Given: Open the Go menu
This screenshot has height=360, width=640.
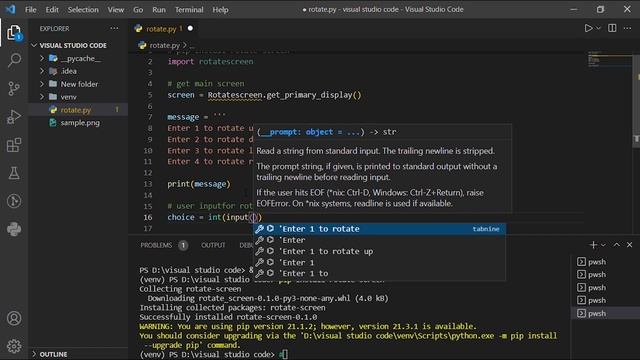Looking at the screenshot, I should pos(138,9).
